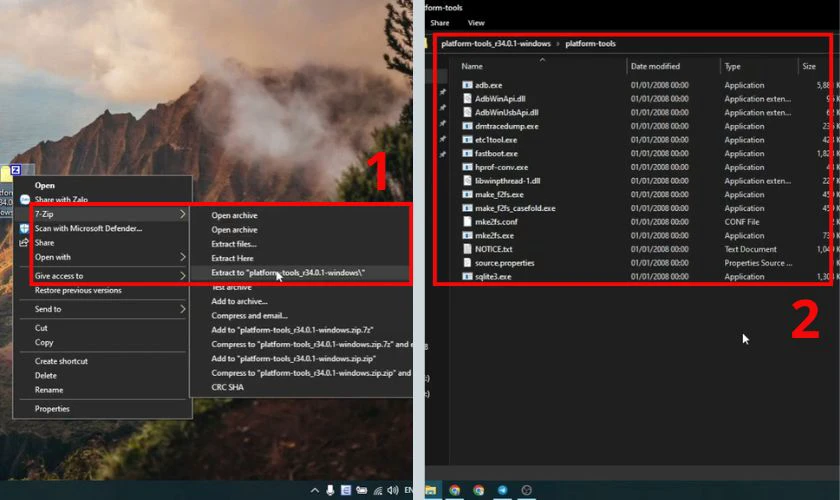Expand the Send to submenu
The image size is (840, 500).
(182, 309)
